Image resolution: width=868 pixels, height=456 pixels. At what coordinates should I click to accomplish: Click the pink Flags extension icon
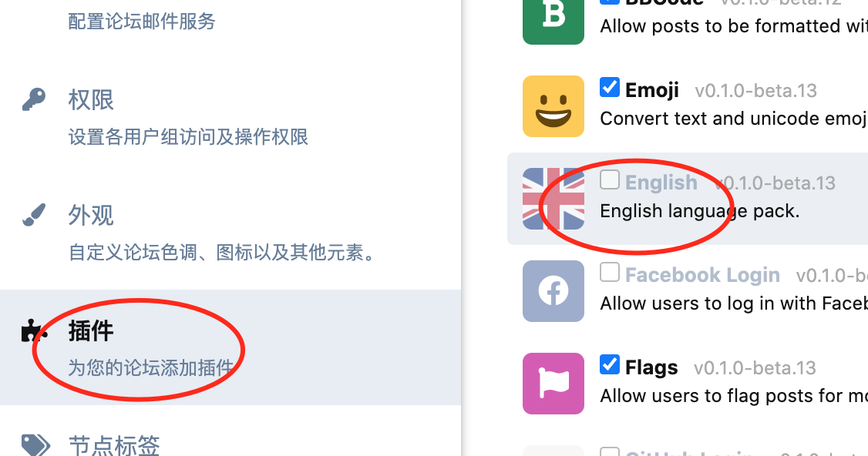point(553,384)
